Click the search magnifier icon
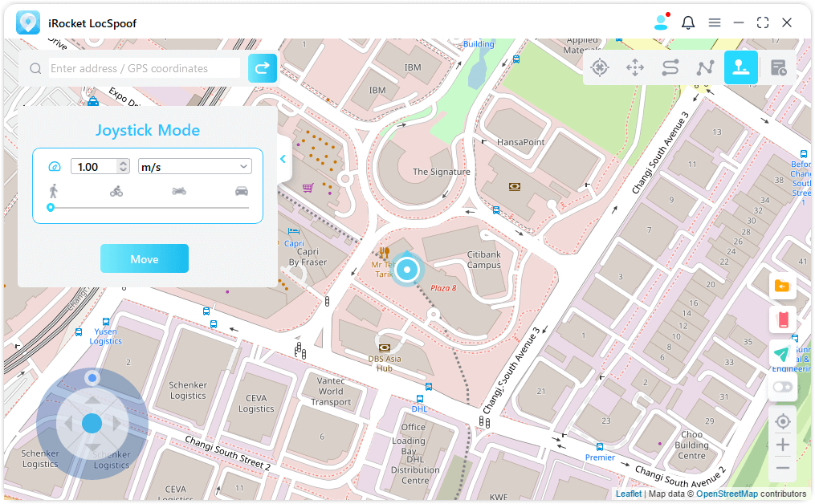Viewport: 815px width, 504px height. (35, 68)
